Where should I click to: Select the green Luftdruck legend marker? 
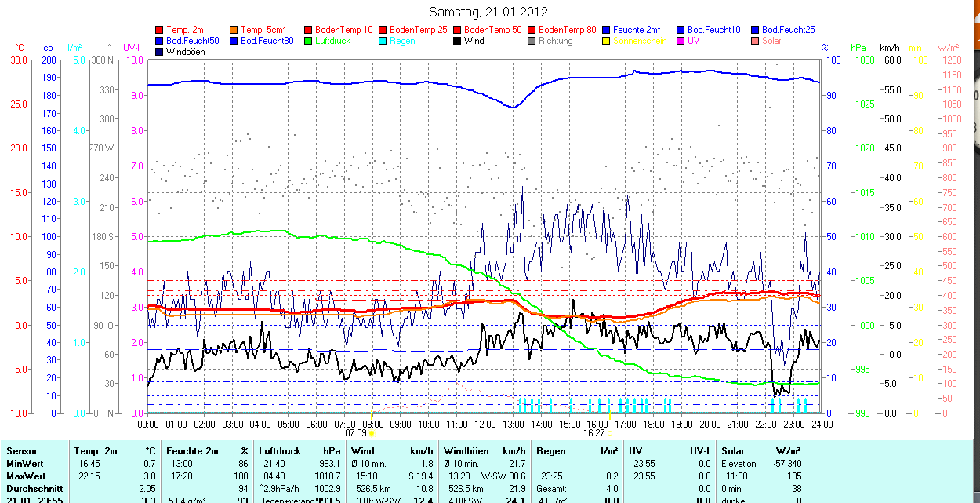309,41
